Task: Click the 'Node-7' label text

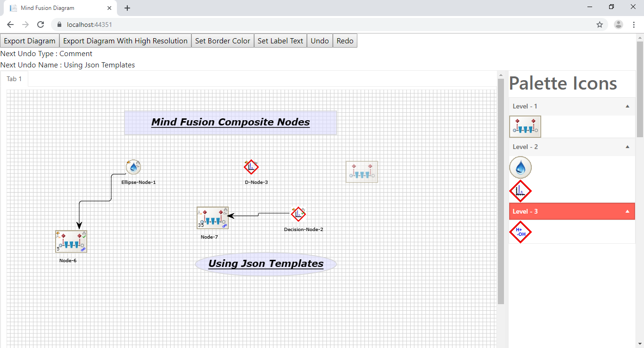Action: pyautogui.click(x=209, y=237)
